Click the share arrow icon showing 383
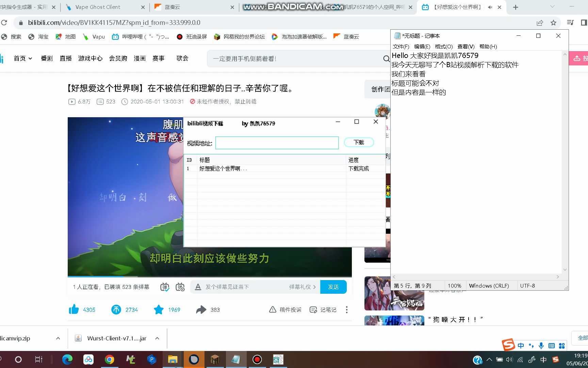Image resolution: width=588 pixels, height=368 pixels. (201, 309)
